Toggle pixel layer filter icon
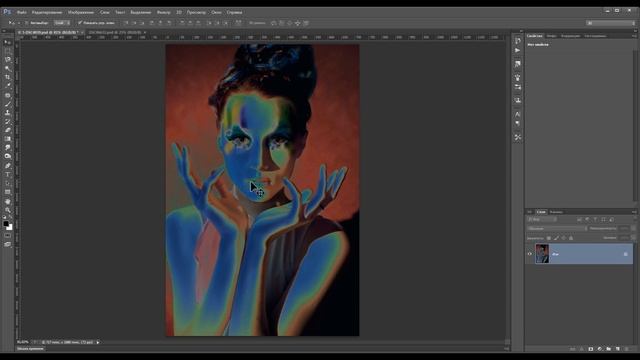 (x=579, y=220)
